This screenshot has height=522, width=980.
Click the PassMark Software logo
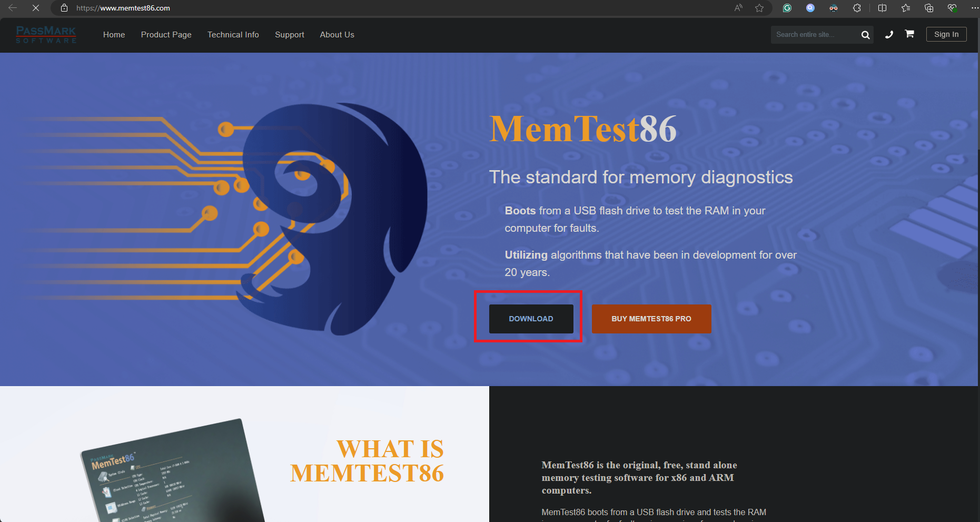coord(46,35)
